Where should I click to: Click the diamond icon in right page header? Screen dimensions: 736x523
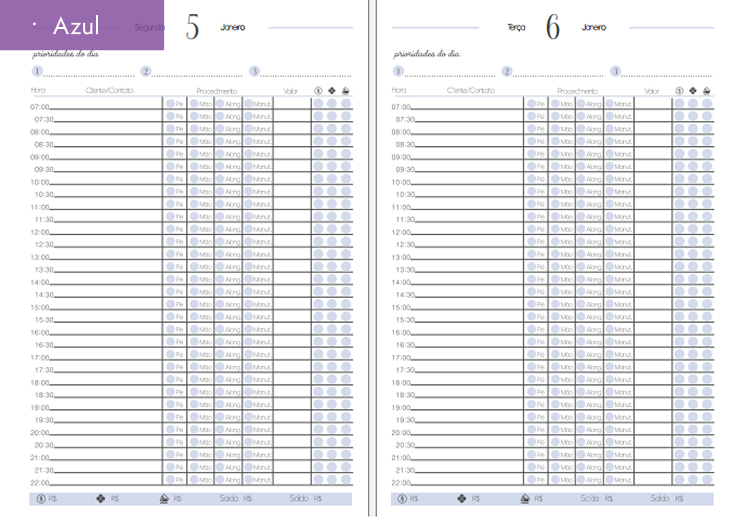pos(693,91)
